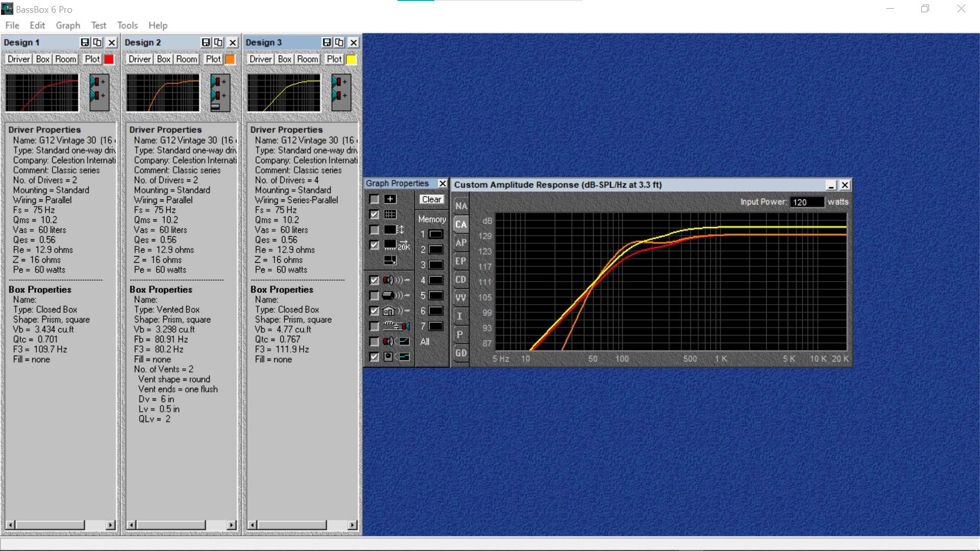The height and width of the screenshot is (551, 980).
Task: Open the Graph menu
Action: click(68, 25)
